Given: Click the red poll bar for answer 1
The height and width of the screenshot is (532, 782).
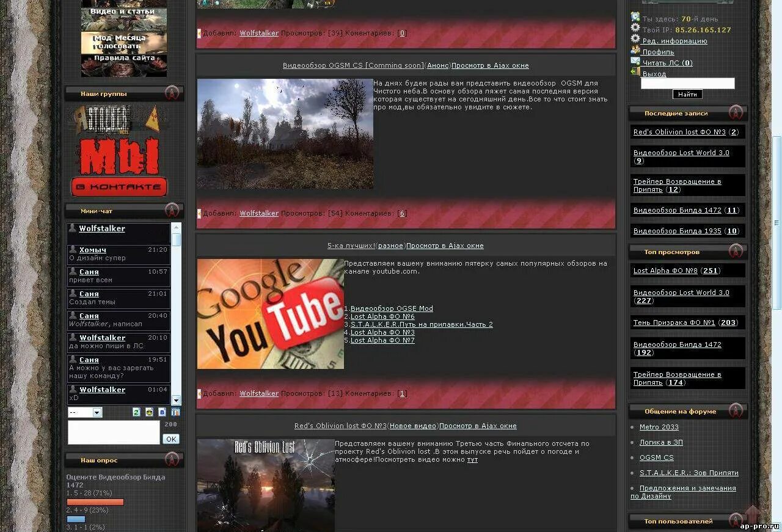Looking at the screenshot, I should pyautogui.click(x=95, y=502).
